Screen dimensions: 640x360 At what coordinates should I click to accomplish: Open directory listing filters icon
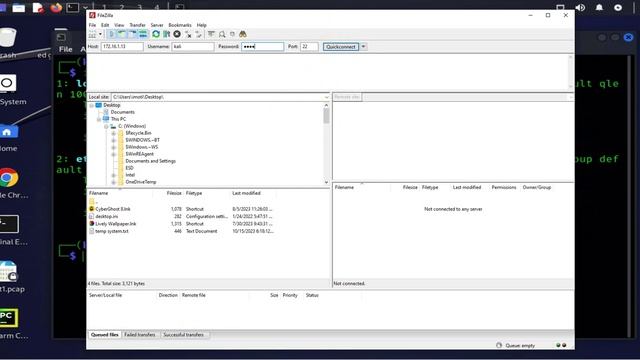(x=211, y=34)
